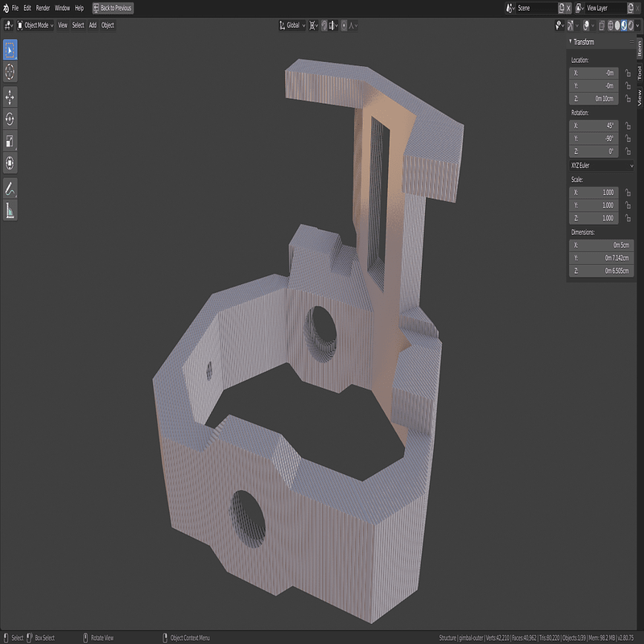
Task: Open the XYZ Euler rotation mode dropdown
Action: (601, 166)
